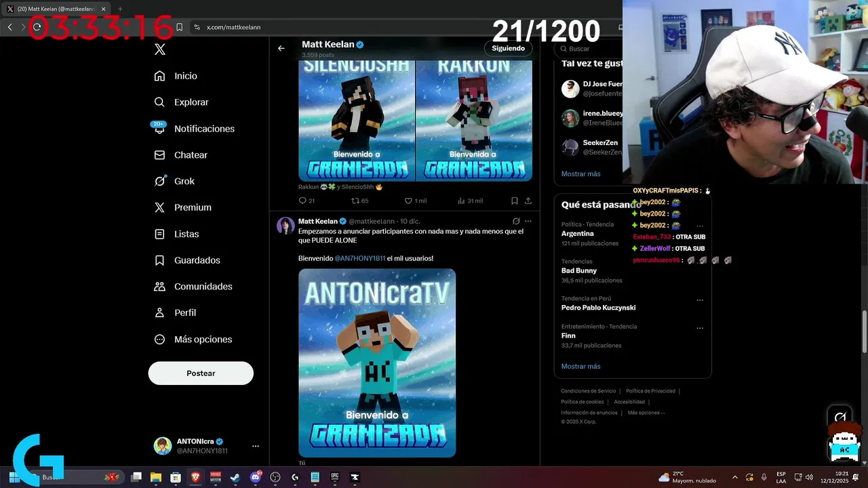868x488 pixels.
Task: Toggle the Siguiendo follow button
Action: tap(508, 49)
